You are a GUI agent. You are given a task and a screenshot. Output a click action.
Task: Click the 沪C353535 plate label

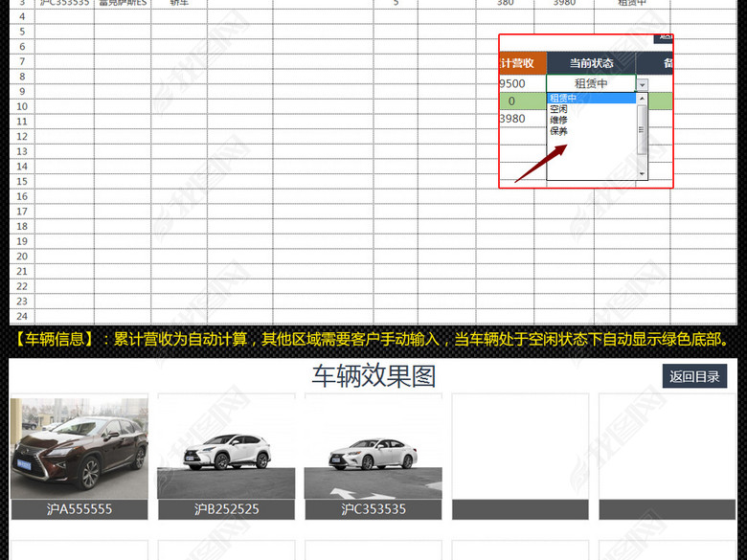(x=373, y=509)
